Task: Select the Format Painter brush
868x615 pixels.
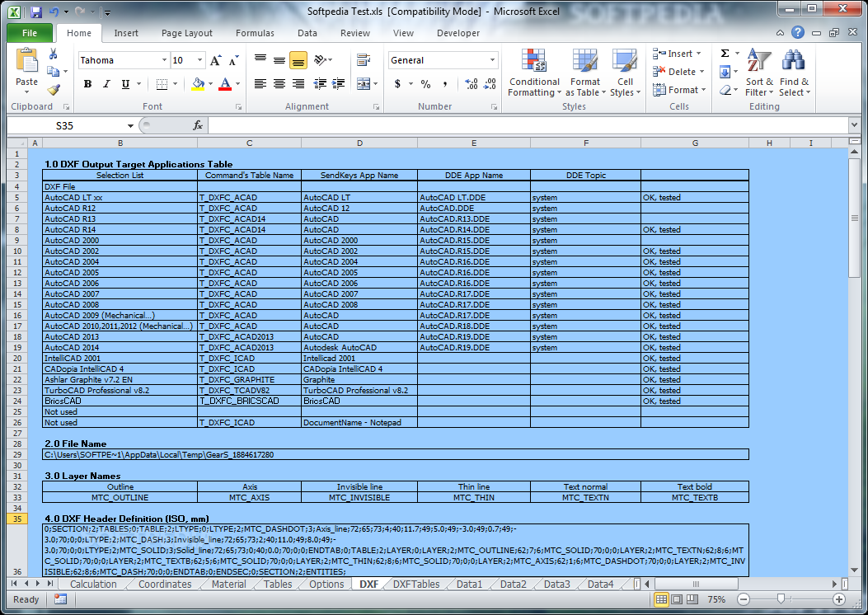Action: click(53, 89)
